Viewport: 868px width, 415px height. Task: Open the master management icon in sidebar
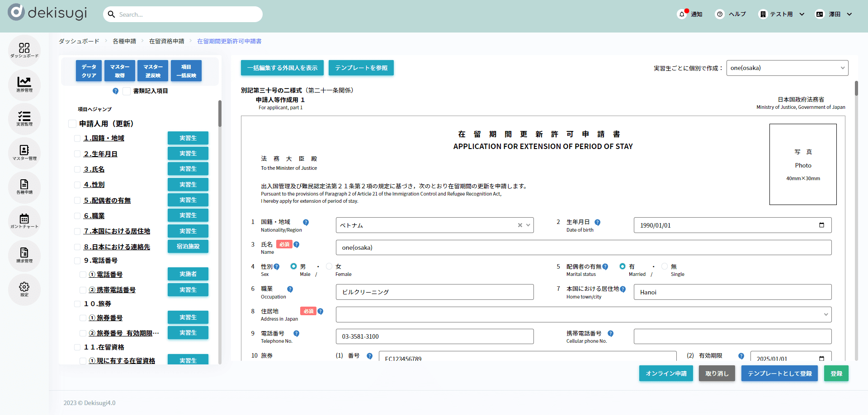pyautogui.click(x=24, y=152)
